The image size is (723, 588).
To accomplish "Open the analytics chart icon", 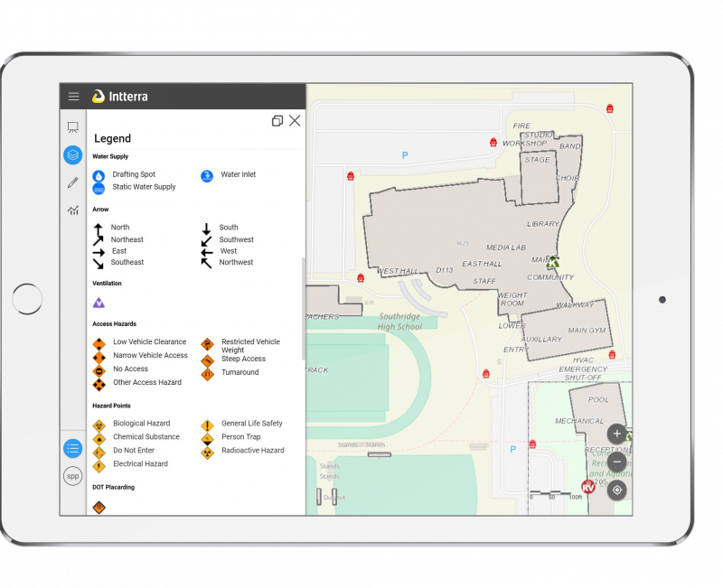I will (x=73, y=210).
